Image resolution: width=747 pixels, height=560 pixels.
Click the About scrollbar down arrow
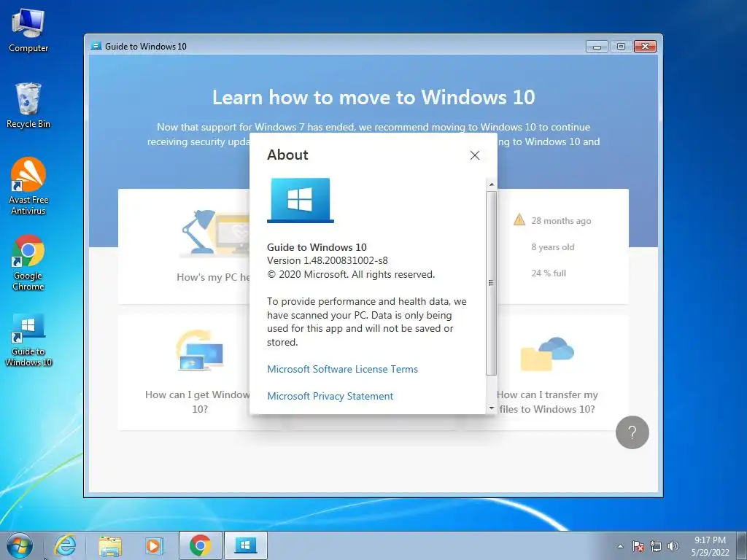coord(491,408)
